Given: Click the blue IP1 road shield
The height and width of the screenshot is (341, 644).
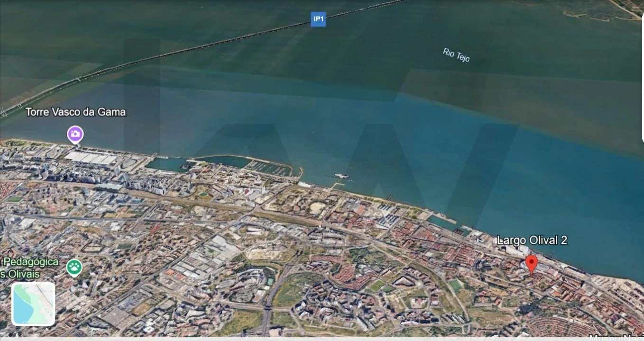Looking at the screenshot, I should (318, 19).
